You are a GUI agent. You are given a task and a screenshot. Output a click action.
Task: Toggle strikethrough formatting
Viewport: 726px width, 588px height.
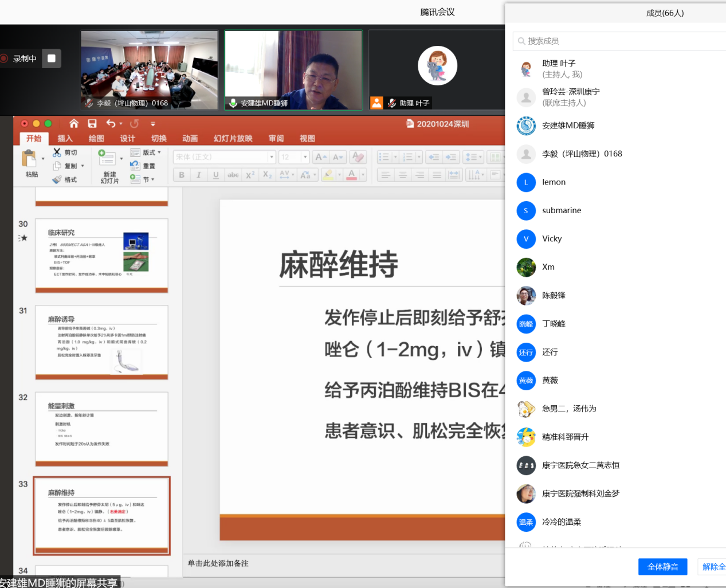(x=233, y=175)
